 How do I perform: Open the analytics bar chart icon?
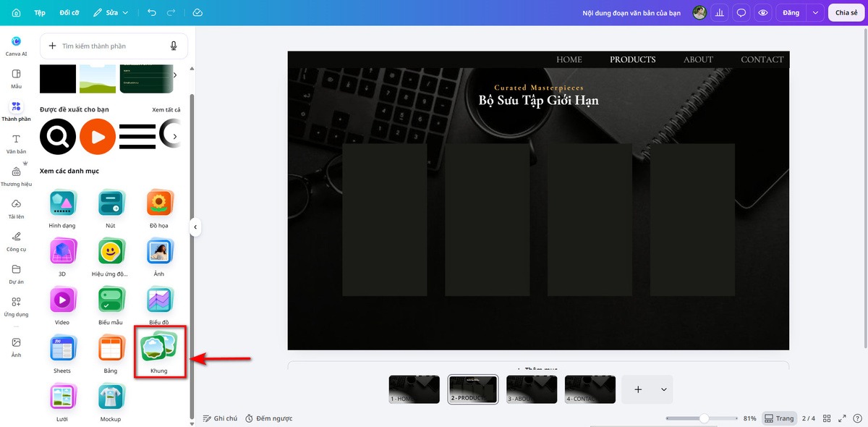(720, 12)
